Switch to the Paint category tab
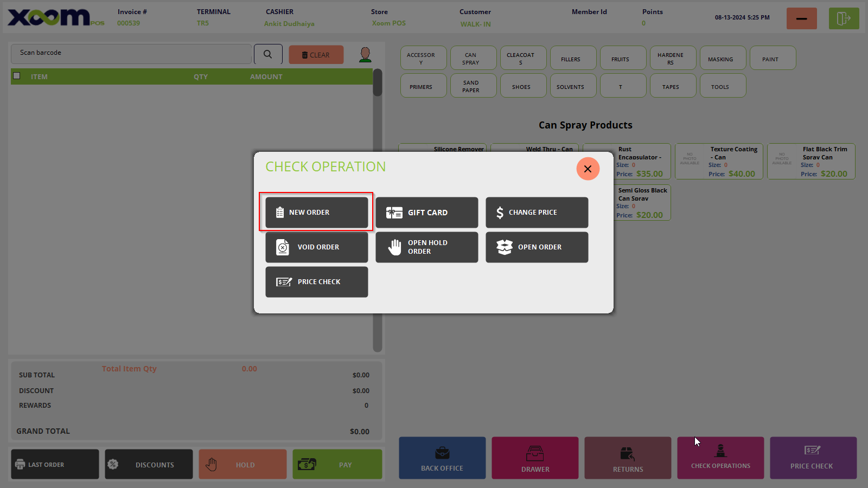 (773, 58)
